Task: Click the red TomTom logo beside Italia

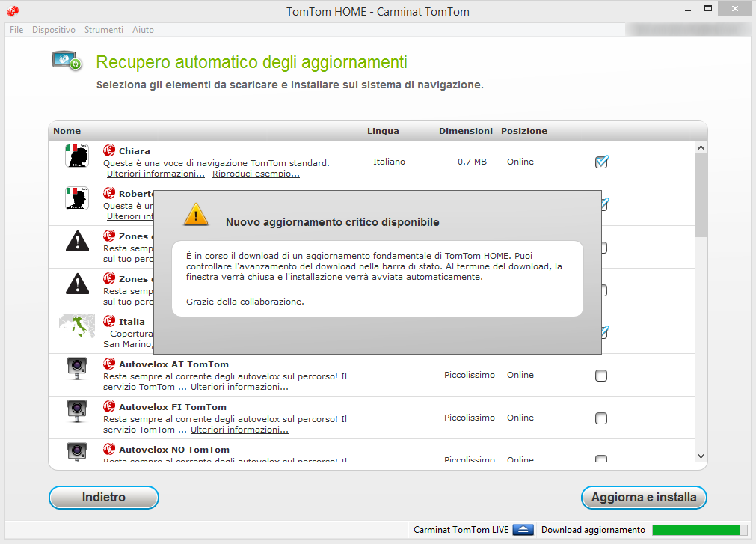Action: 109,321
